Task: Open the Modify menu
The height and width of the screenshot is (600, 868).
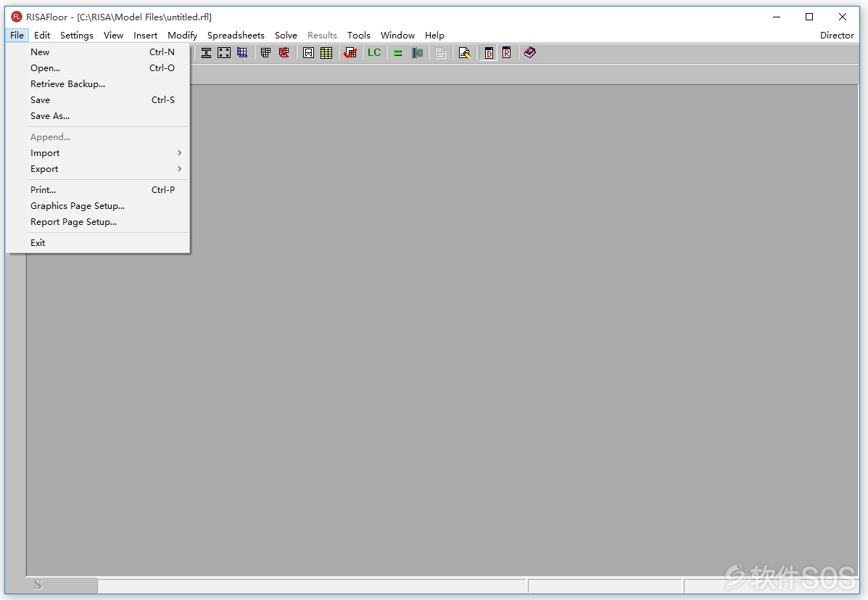Action: tap(182, 36)
